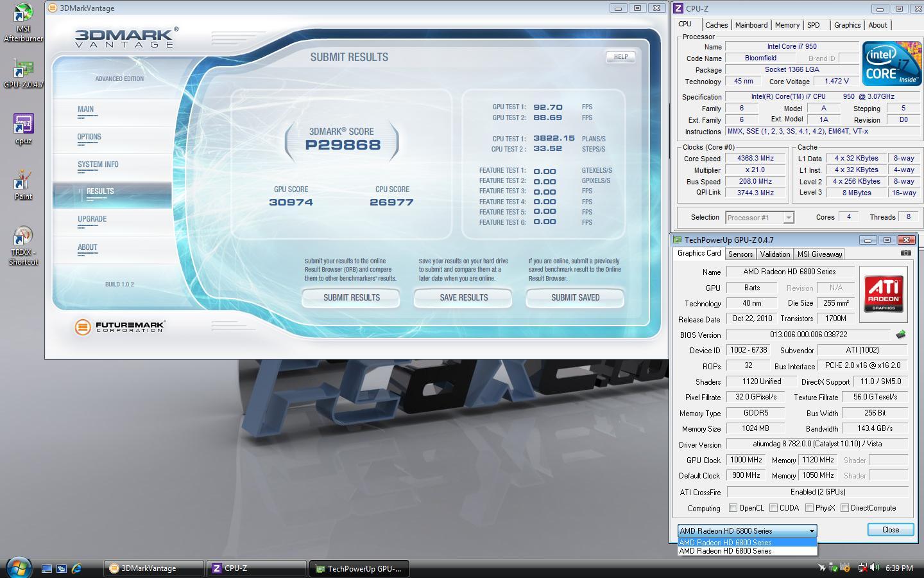This screenshot has width=924, height=578.
Task: Switch to Graphics tab in CPU-Z
Action: 847,25
